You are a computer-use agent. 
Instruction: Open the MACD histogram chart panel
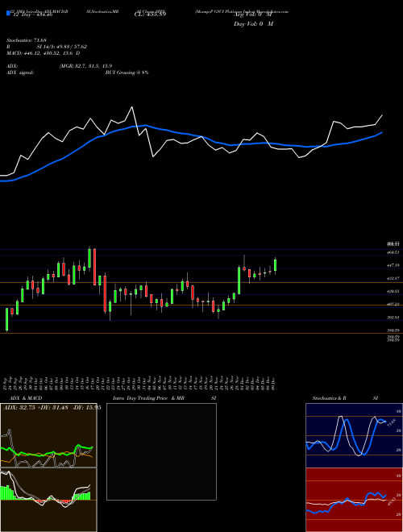tap(48, 500)
